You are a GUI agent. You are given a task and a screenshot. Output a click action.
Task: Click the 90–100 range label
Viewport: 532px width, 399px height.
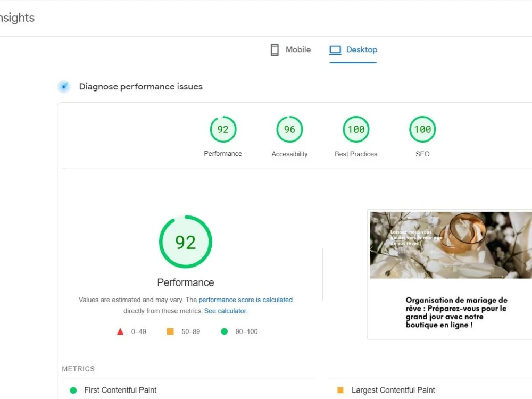247,331
